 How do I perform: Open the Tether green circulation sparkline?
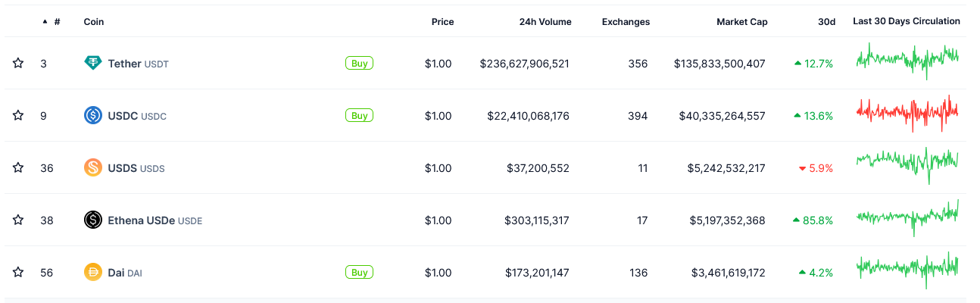907,61
